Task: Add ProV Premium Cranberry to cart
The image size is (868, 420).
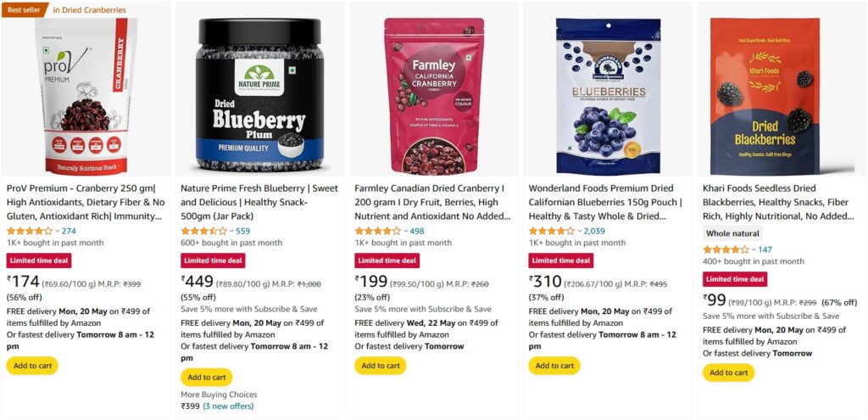Action: pos(32,366)
